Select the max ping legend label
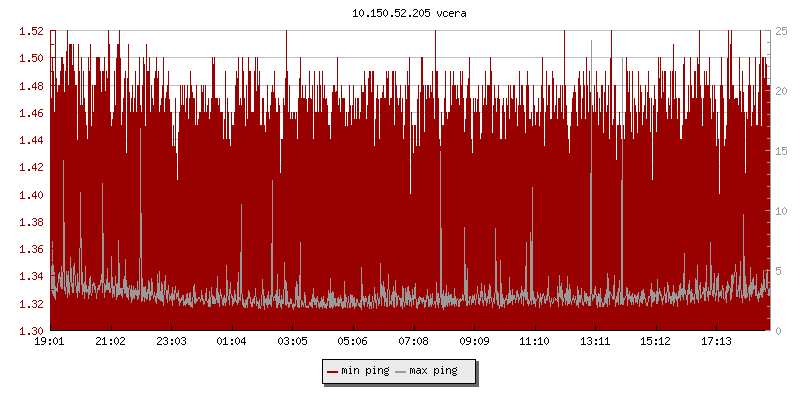800x400 pixels. (434, 371)
